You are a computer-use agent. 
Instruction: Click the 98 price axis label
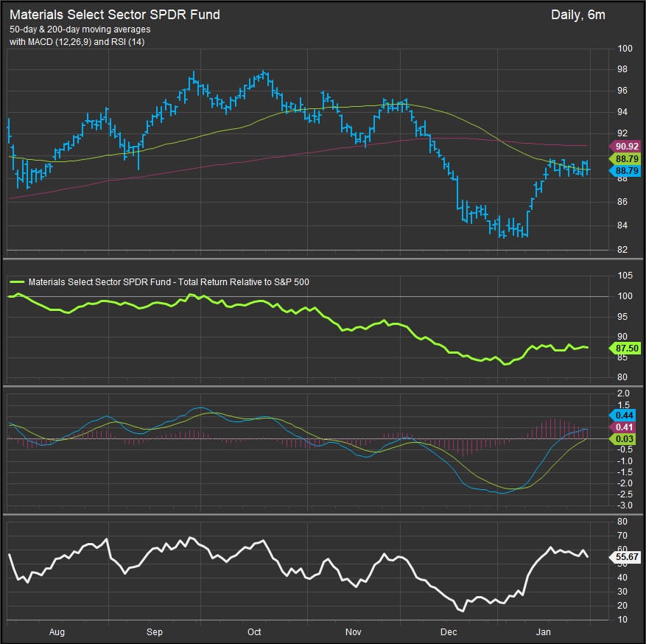(x=622, y=69)
